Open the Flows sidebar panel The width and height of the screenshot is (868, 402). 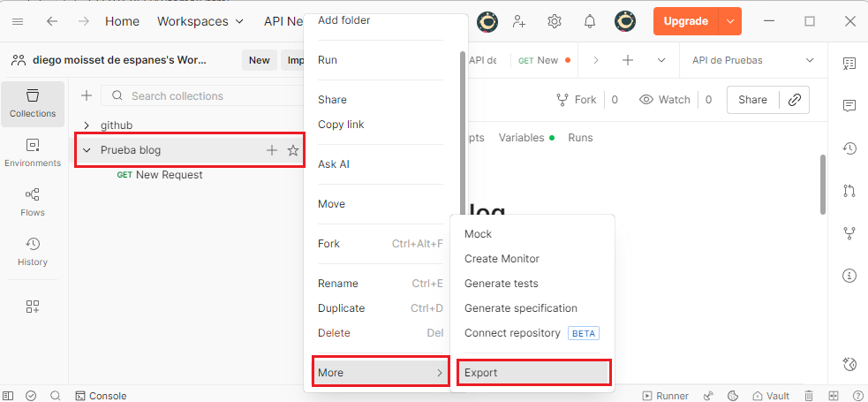click(x=33, y=202)
